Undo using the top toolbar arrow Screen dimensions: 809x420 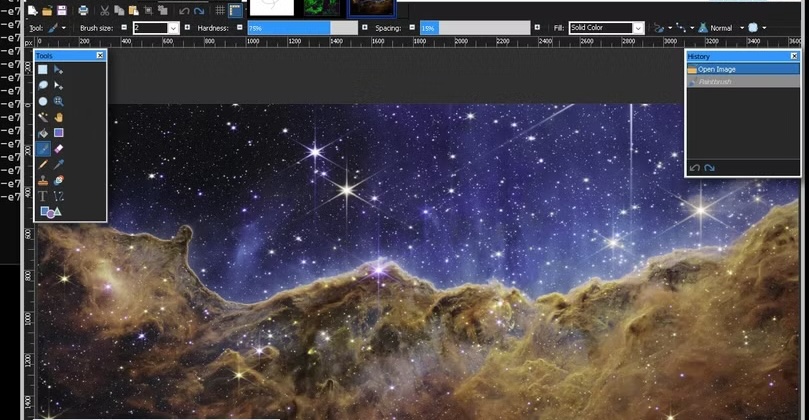184,11
